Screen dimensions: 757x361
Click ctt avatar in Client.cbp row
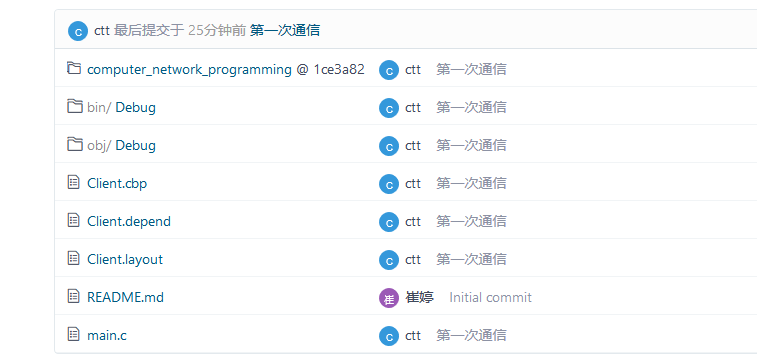389,184
